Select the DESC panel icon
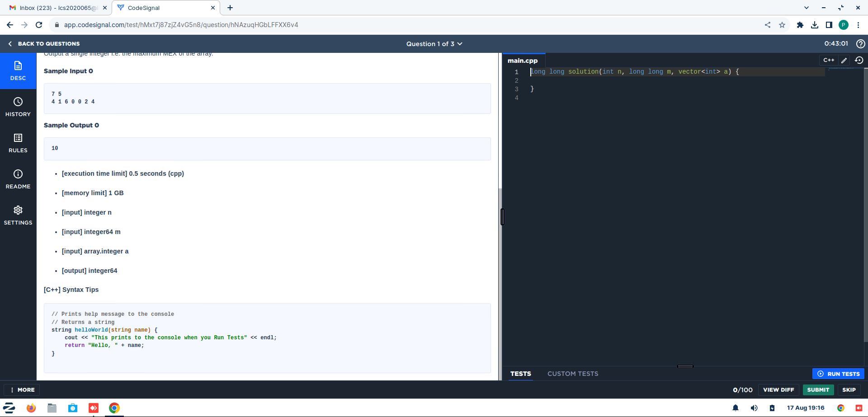The image size is (868, 417). 18,70
